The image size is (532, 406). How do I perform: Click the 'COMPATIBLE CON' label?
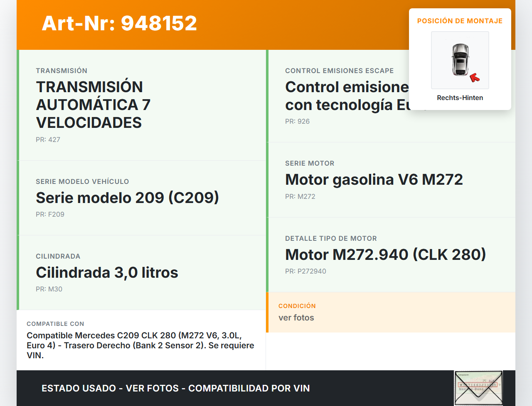point(55,324)
